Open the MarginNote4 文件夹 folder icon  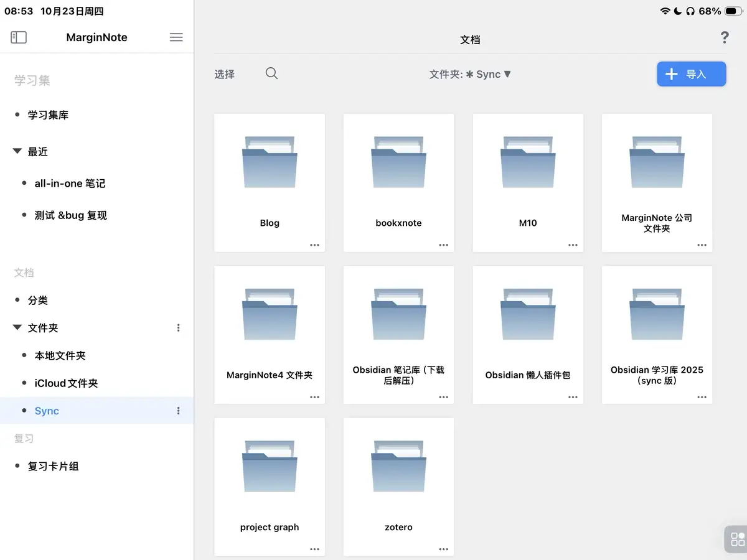[x=270, y=314]
